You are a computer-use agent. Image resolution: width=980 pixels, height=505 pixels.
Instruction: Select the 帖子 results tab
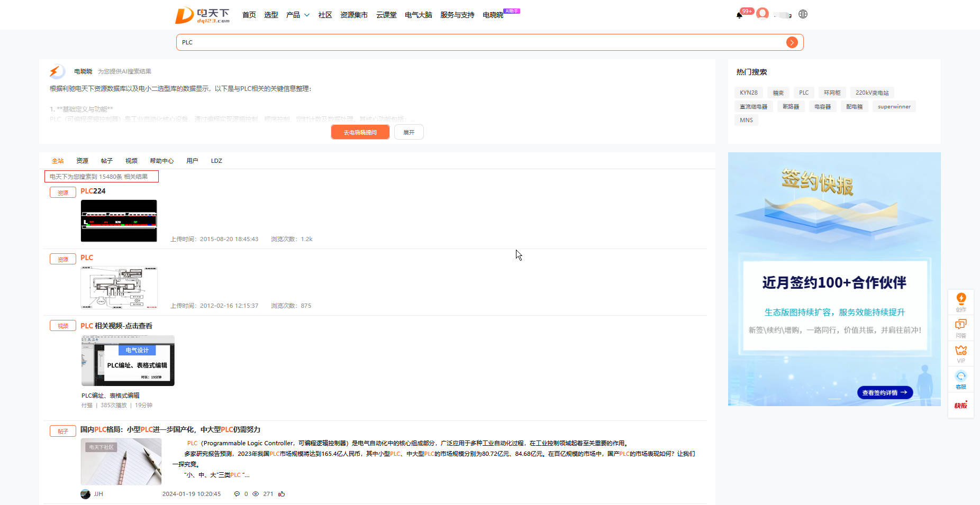click(x=106, y=161)
